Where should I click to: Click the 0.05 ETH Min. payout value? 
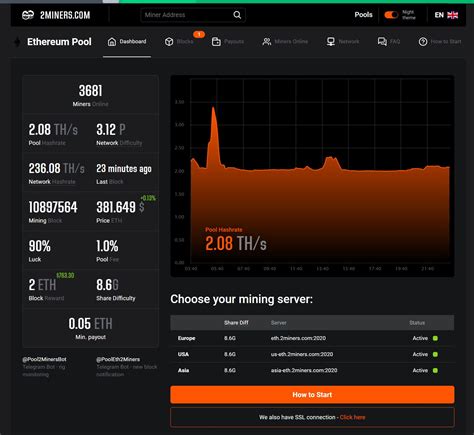point(90,324)
